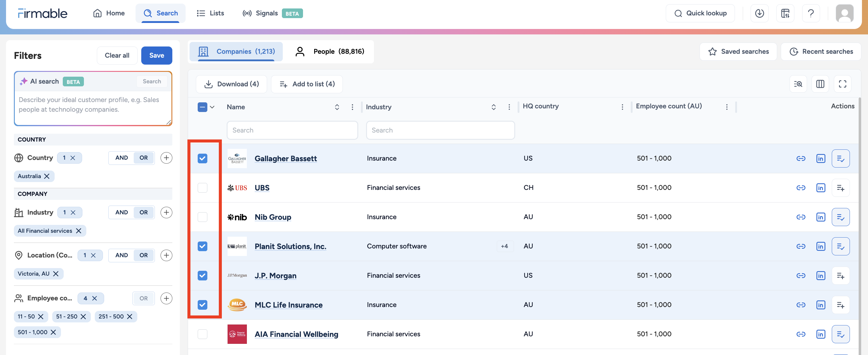
Task: Set Country filter operator to AND
Action: [121, 158]
